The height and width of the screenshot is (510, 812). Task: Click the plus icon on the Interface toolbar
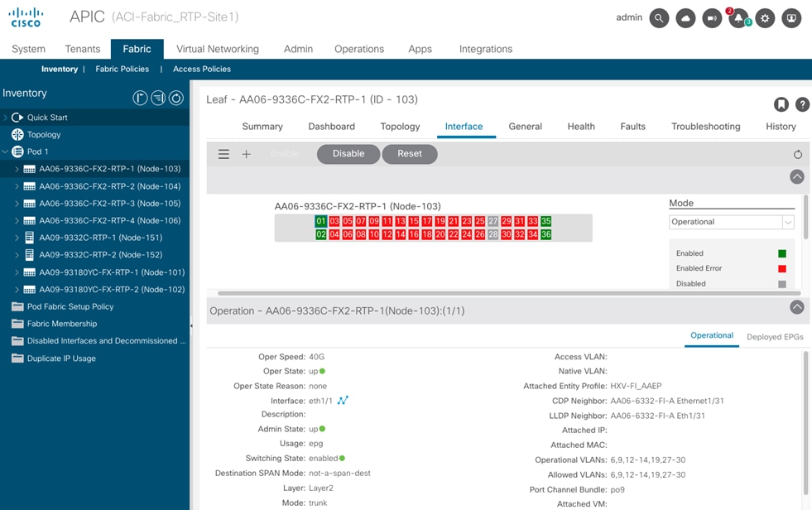246,154
